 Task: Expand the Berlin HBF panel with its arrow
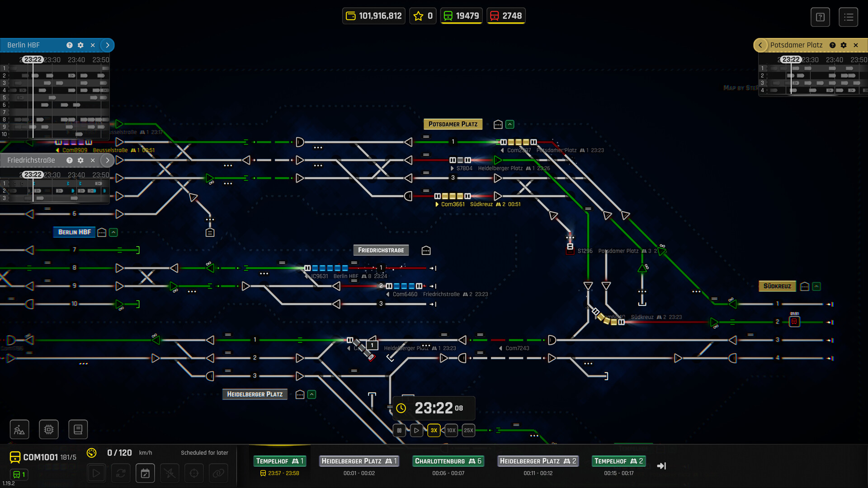coord(107,45)
